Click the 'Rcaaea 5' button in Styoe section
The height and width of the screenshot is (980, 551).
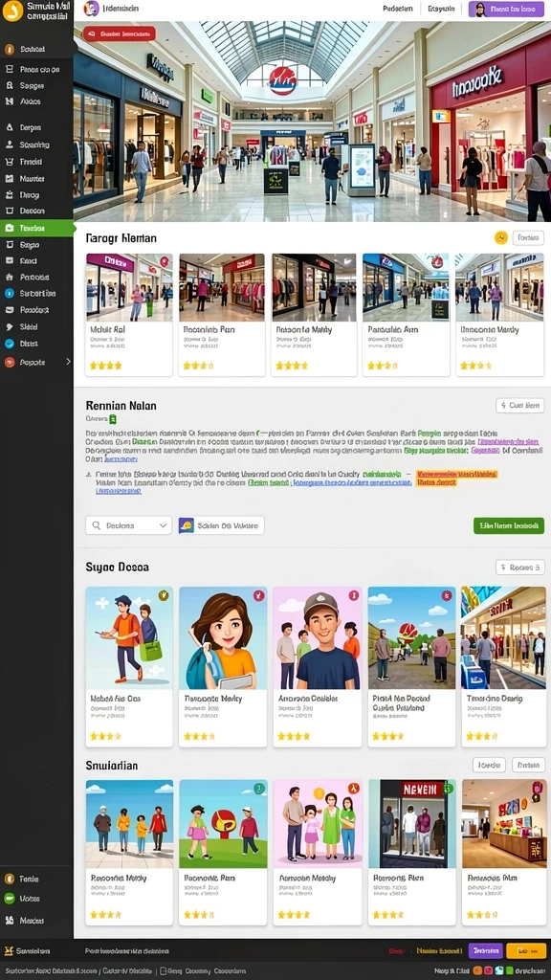(x=519, y=567)
